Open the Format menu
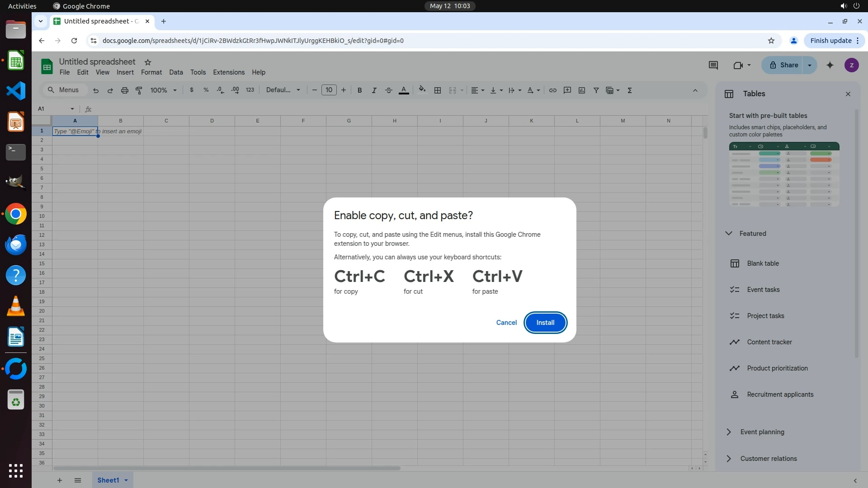Viewport: 868px width, 488px height. click(x=151, y=72)
